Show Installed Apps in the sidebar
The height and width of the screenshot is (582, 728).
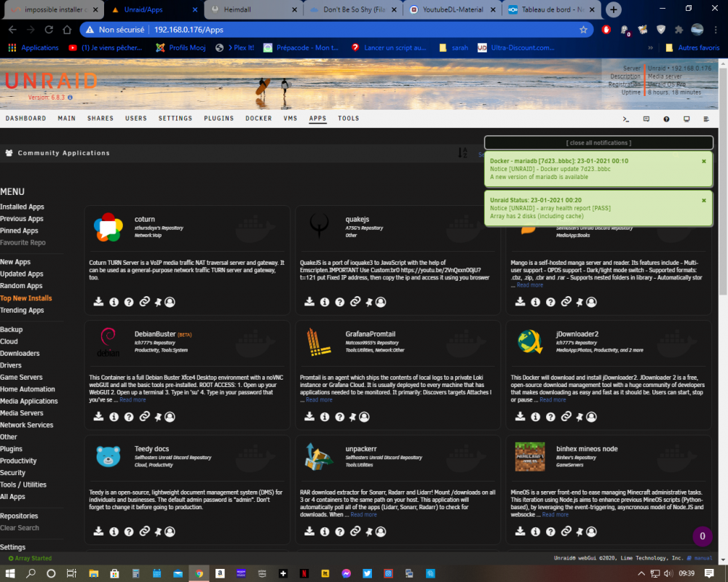[23, 207]
